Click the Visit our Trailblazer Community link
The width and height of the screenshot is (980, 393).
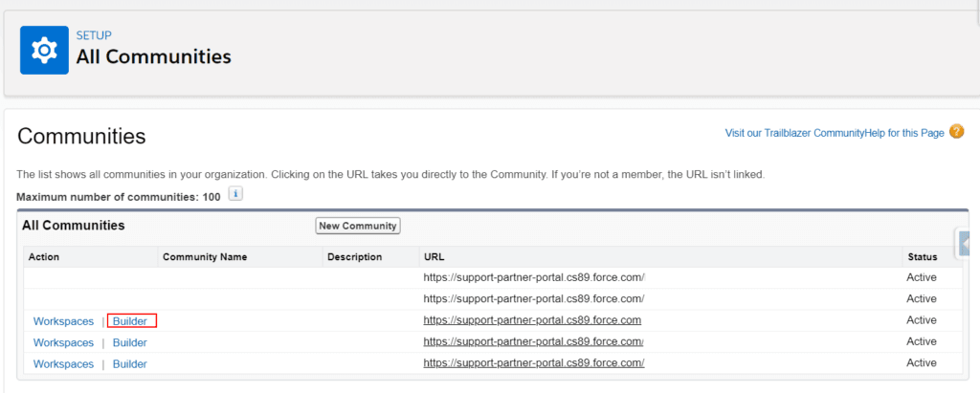pos(782,133)
